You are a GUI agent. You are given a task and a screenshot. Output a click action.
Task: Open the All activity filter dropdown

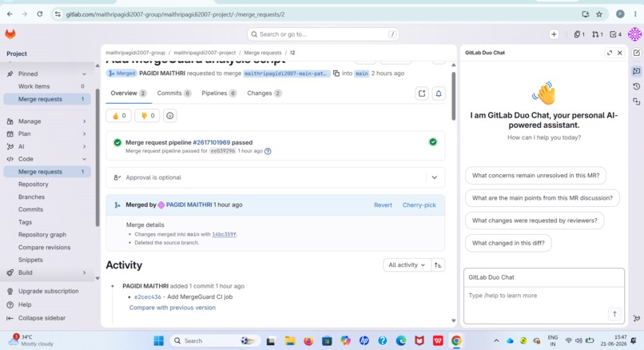coord(407,265)
